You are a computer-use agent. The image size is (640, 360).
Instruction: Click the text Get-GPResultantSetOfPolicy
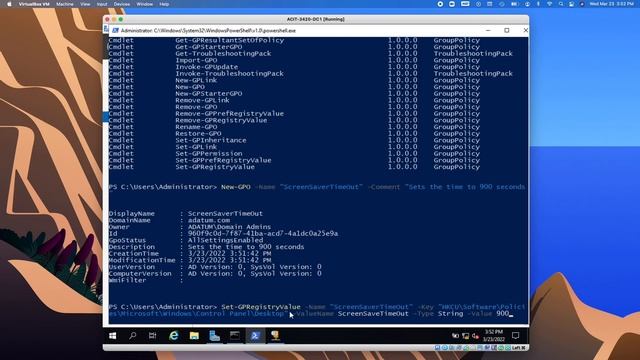point(229,40)
